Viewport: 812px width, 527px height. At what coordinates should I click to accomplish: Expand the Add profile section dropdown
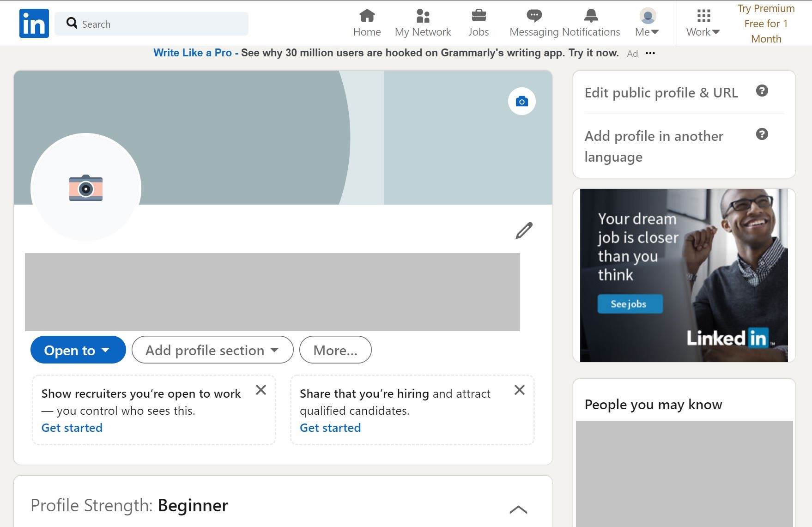pyautogui.click(x=212, y=350)
